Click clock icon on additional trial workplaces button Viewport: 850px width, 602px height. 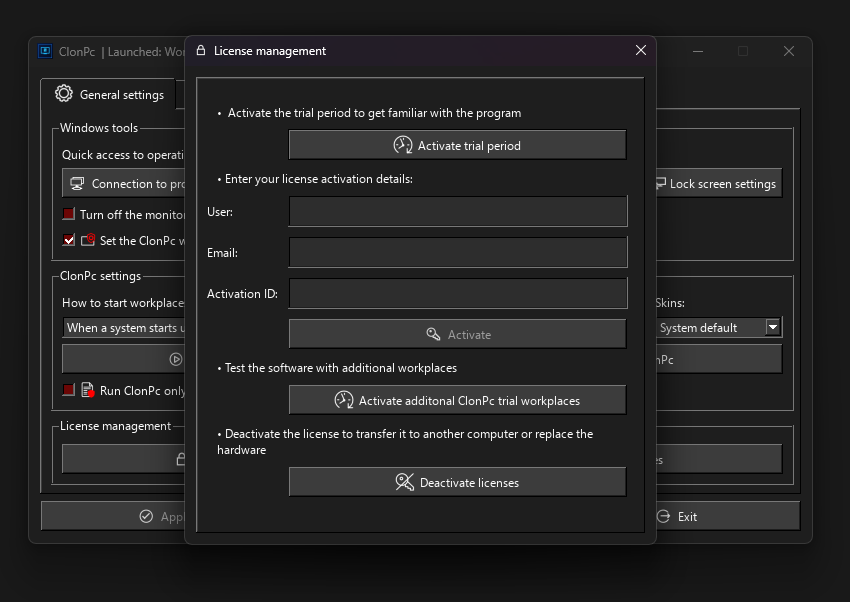tap(344, 400)
